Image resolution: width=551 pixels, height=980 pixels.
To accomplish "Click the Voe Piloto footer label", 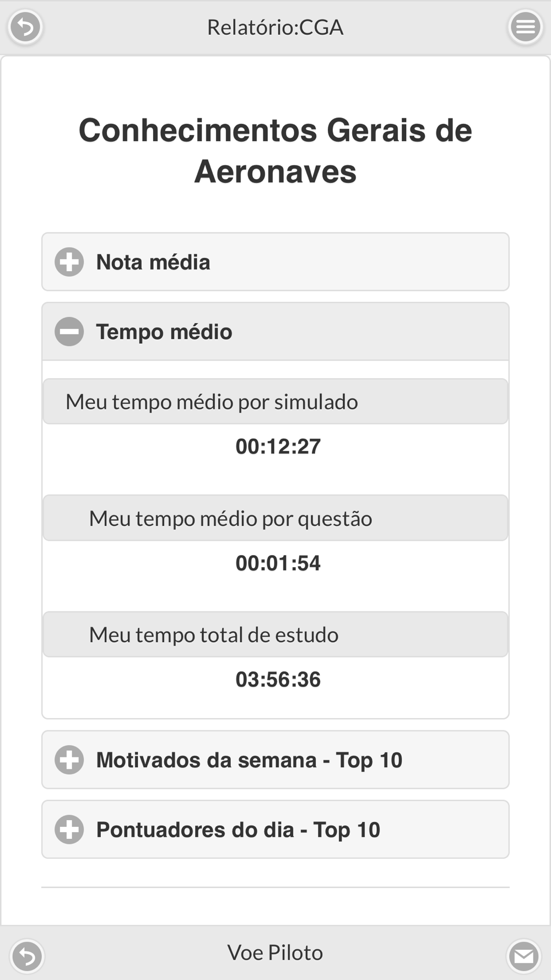I will (x=275, y=952).
